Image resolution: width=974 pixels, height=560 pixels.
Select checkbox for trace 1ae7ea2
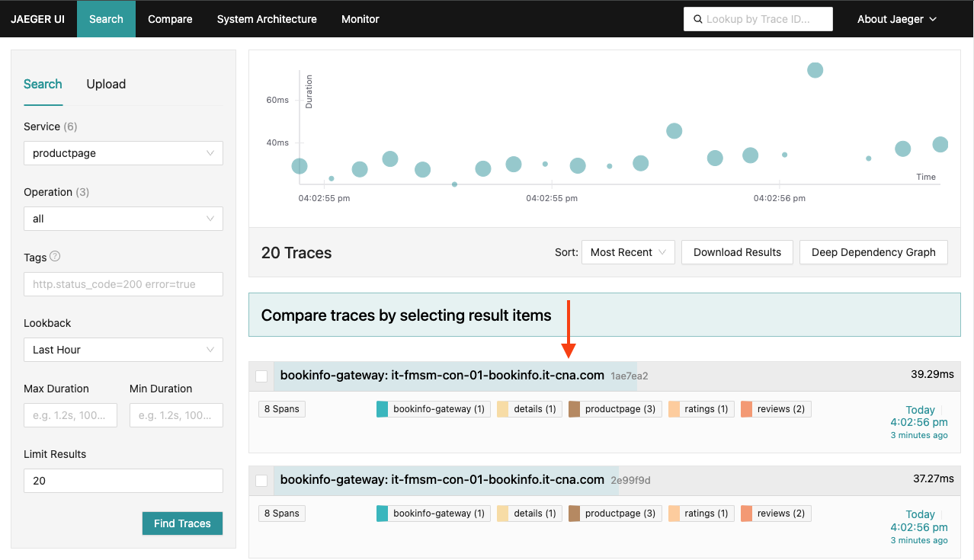pyautogui.click(x=261, y=376)
